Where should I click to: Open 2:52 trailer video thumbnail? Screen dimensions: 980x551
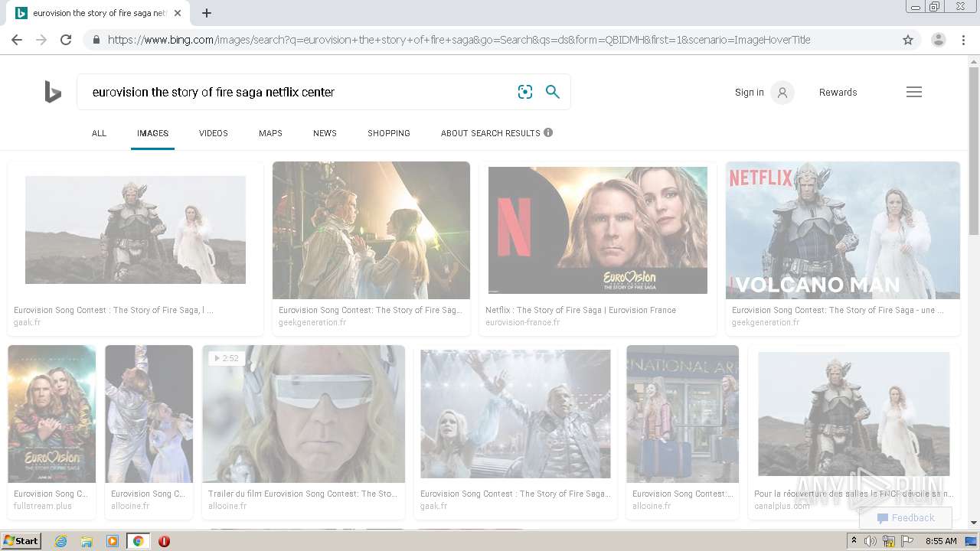[x=304, y=413]
